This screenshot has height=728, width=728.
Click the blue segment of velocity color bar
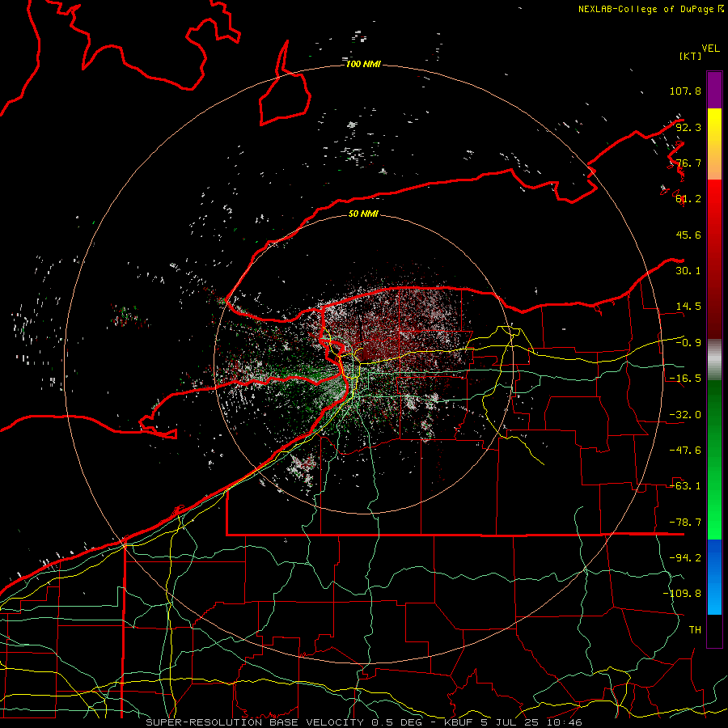[714, 577]
